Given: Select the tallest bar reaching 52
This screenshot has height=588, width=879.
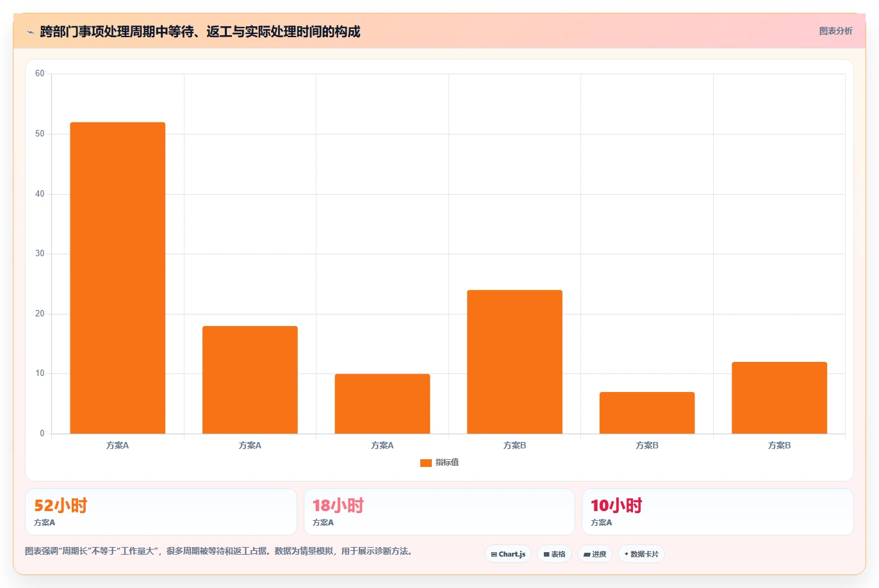Looking at the screenshot, I should click(118, 278).
